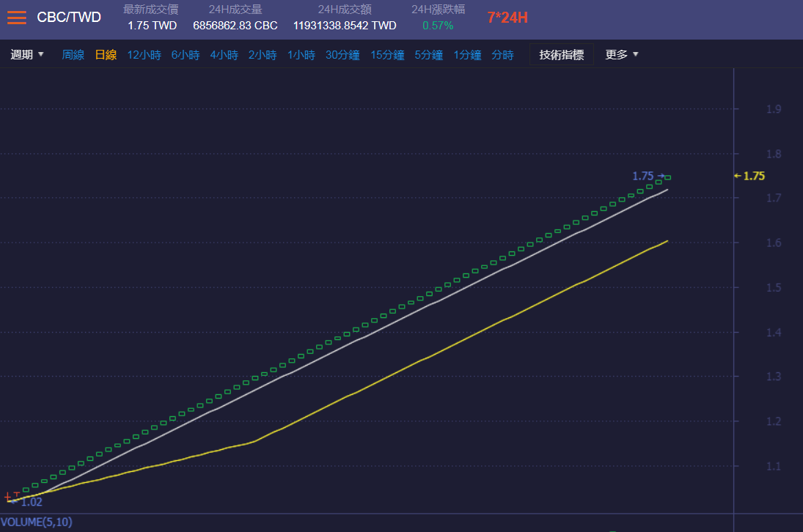Click the 1.75 TWD latest price

pos(152,26)
